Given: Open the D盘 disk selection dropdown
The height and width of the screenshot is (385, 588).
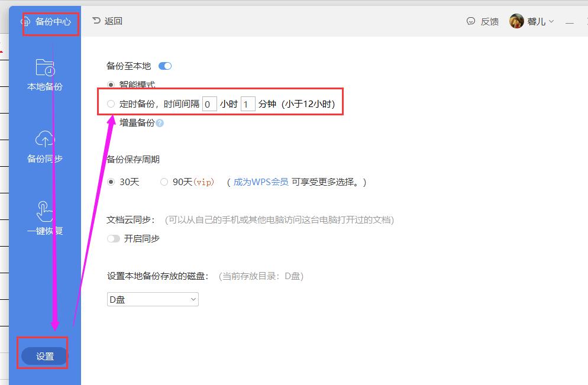Looking at the screenshot, I should tap(152, 299).
